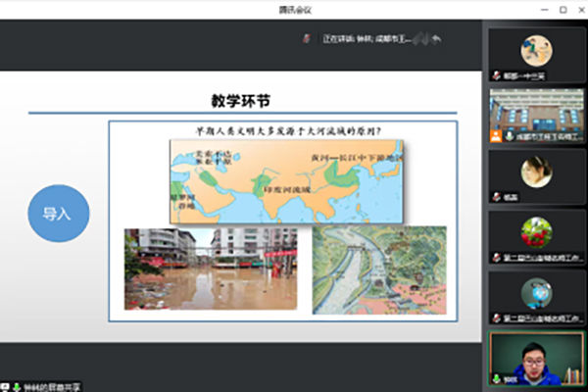
Task: Click the blue '导入' circle on the slide
Action: (x=59, y=213)
